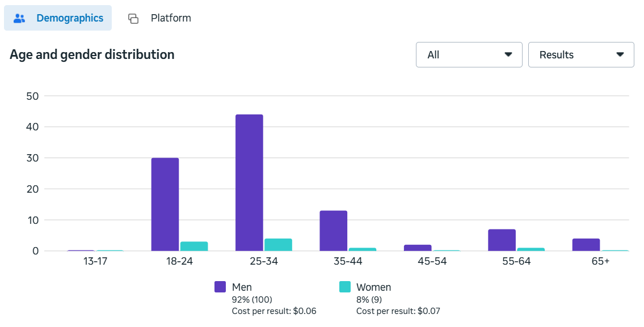The image size is (644, 327).
Task: Click the Men bar for 45-54
Action: click(x=418, y=248)
